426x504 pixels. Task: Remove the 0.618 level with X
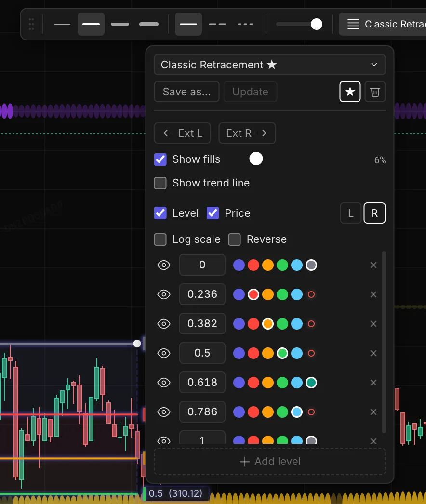pos(373,383)
